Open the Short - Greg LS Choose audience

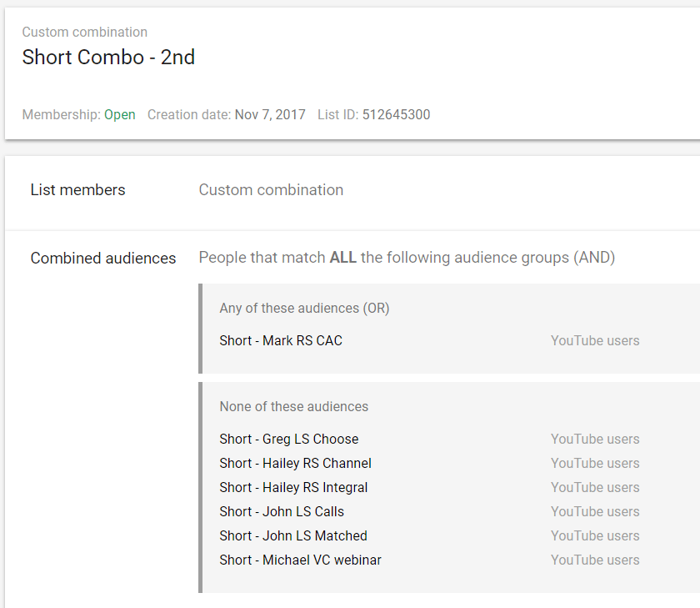[288, 440]
